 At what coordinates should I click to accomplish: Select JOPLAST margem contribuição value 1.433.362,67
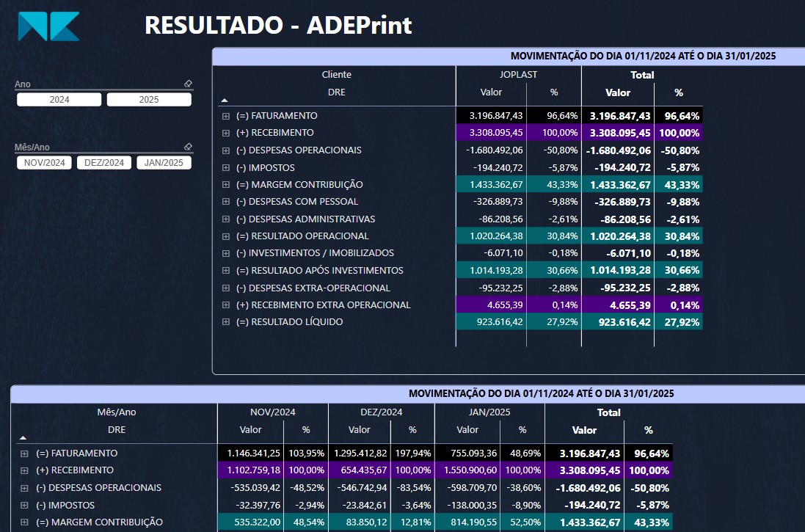tap(496, 185)
